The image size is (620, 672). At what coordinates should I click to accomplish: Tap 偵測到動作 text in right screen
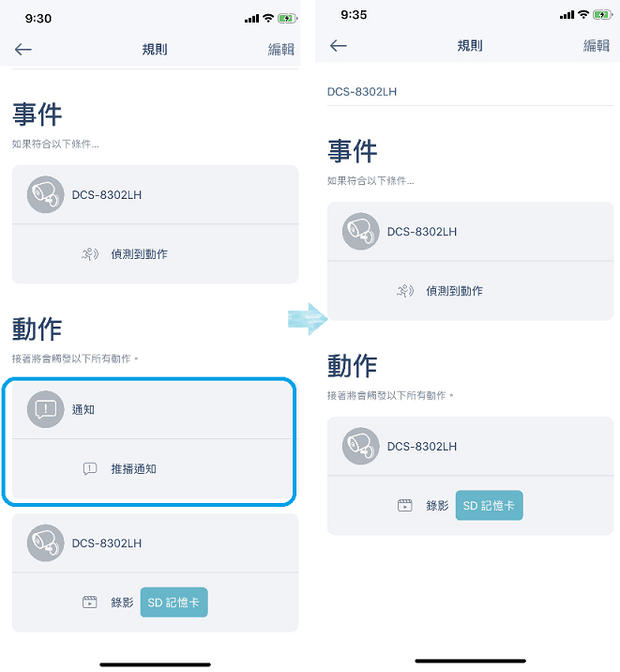pyautogui.click(x=454, y=291)
